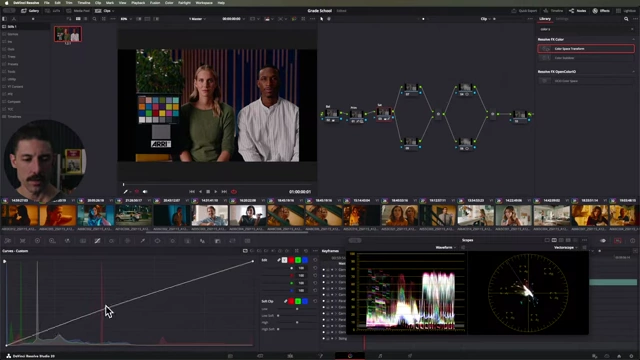Select the Color Space Transform effect
This screenshot has height=360, width=640.
coord(586,49)
